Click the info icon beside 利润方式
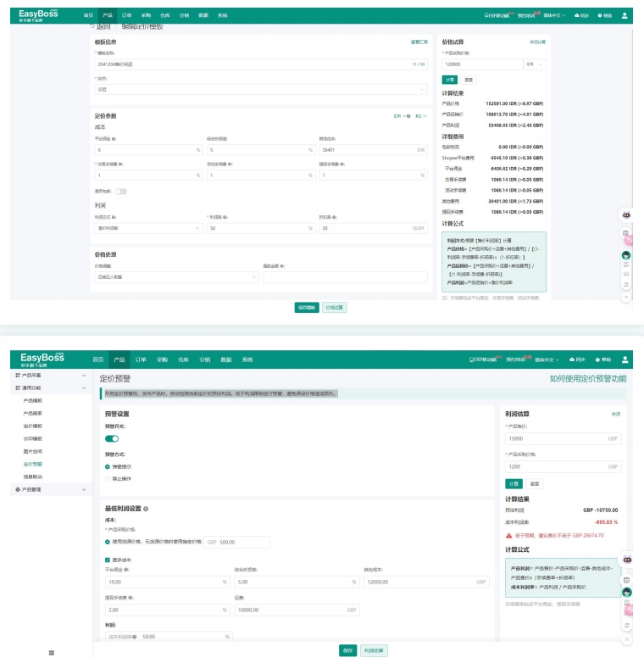This screenshot has height=663, width=644. pos(114,217)
